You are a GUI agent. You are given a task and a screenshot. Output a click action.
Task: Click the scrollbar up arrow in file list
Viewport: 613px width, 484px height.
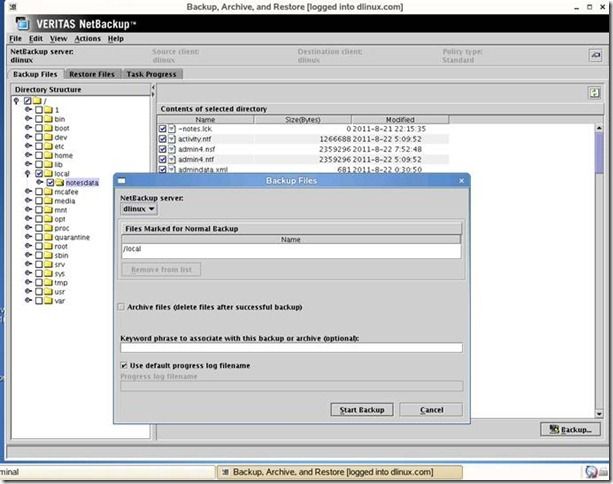(x=599, y=128)
